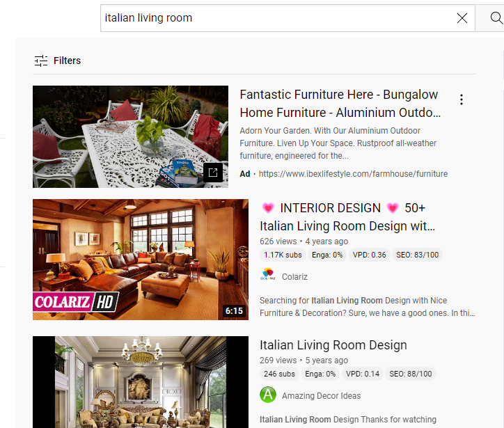
Task: Click '269 views • 5 years ago' text
Action: tap(304, 360)
